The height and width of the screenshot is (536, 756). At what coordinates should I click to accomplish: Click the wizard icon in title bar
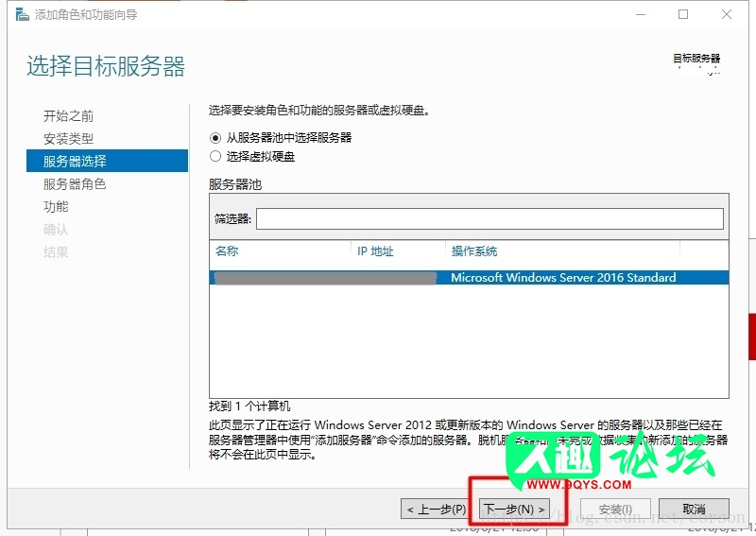22,15
